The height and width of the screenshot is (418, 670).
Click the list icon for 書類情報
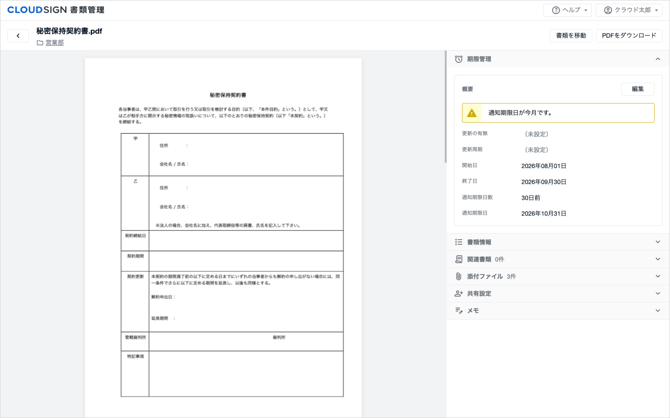point(458,242)
